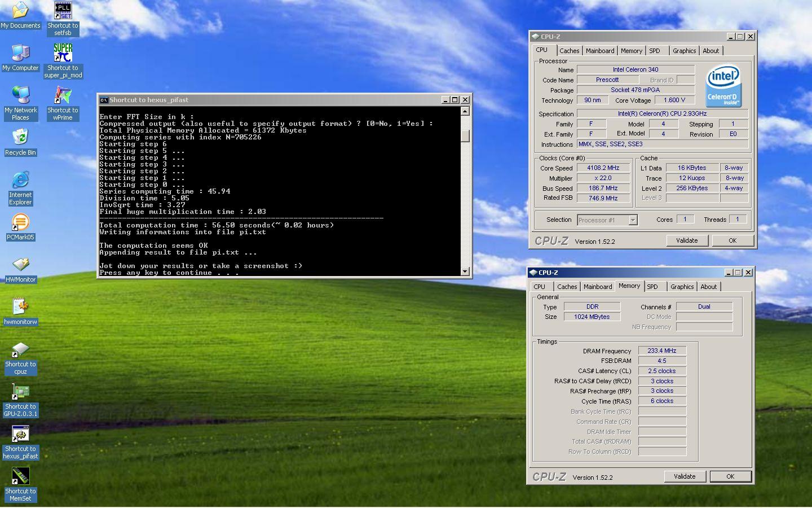Viewport: 812px width, 508px height.
Task: Select the PCMark05 desktop shortcut
Action: click(20, 227)
